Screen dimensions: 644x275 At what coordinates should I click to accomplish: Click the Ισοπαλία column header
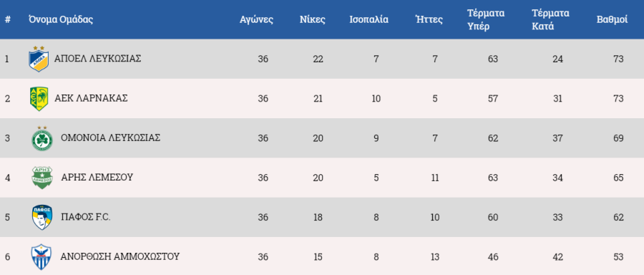pos(369,20)
